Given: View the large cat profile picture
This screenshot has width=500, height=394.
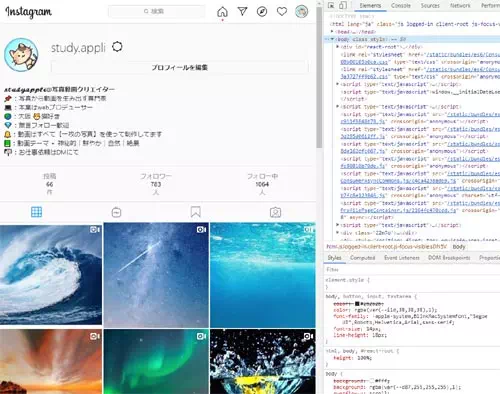Looking at the screenshot, I should click(x=21, y=55).
